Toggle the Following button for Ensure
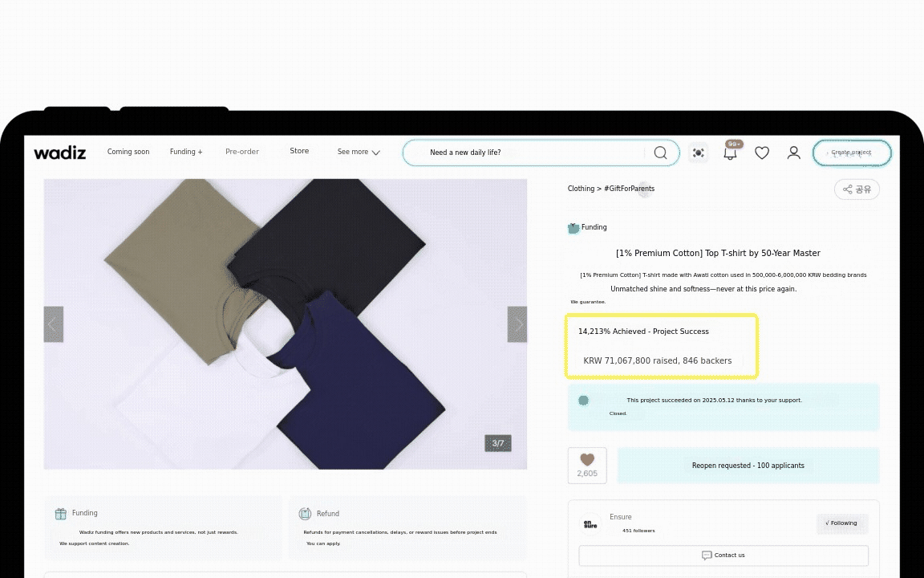 coord(841,523)
